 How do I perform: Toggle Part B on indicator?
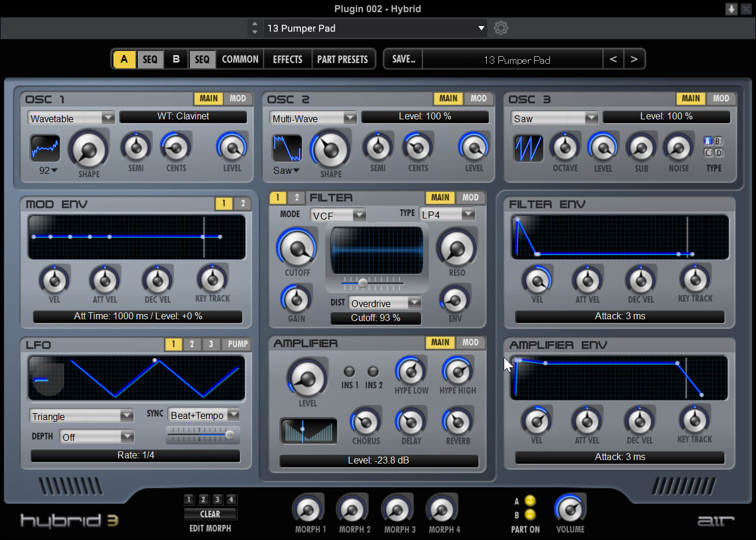tap(530, 515)
